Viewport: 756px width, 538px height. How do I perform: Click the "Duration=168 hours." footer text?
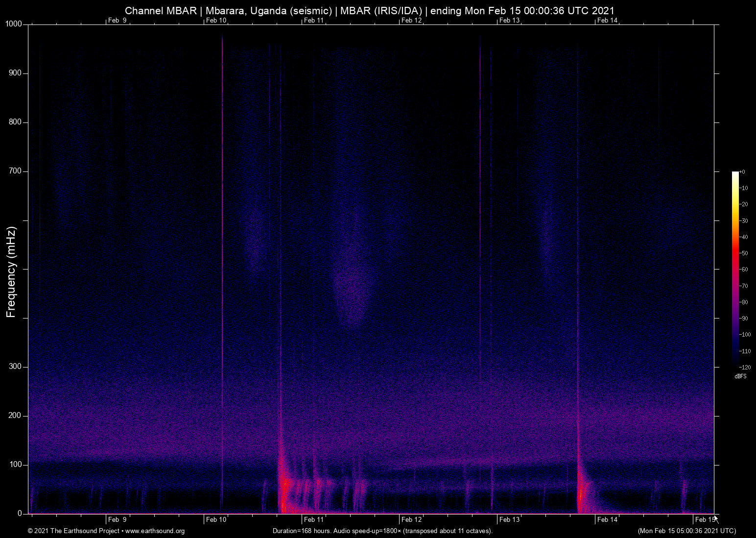point(302,531)
